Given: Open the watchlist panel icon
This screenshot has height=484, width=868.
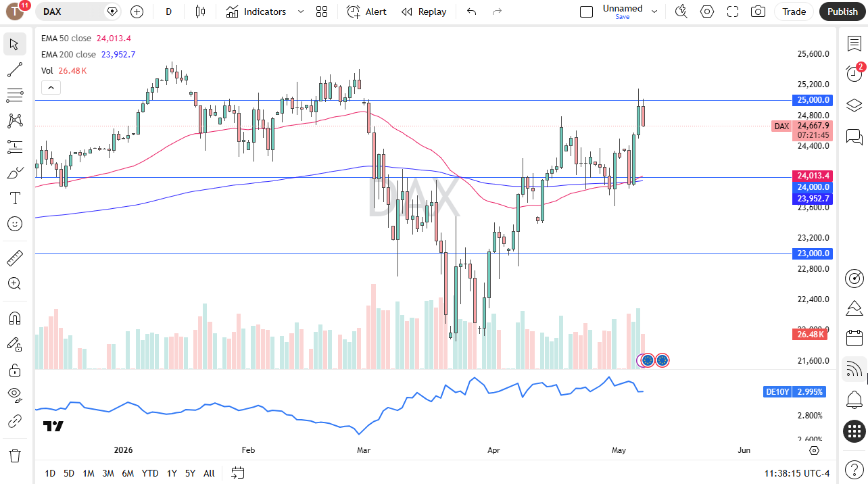Looking at the screenshot, I should click(854, 43).
